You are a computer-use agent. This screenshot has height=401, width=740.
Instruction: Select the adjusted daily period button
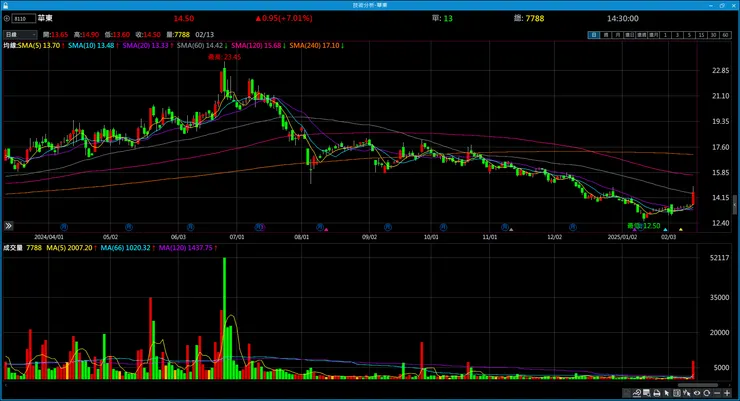(630, 35)
